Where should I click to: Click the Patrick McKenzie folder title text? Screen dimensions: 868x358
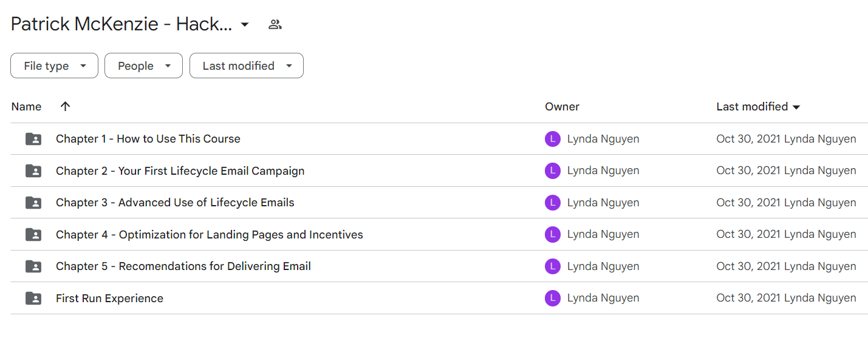coord(121,24)
